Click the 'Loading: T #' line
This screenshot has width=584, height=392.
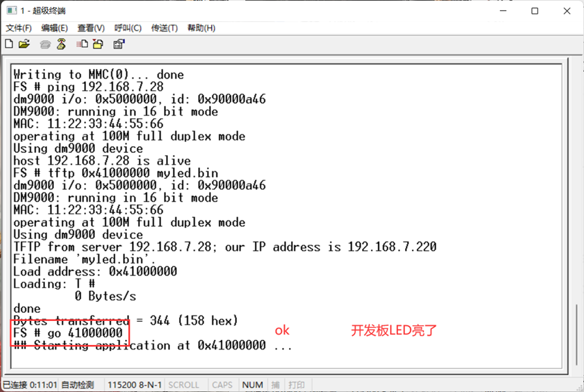point(55,283)
